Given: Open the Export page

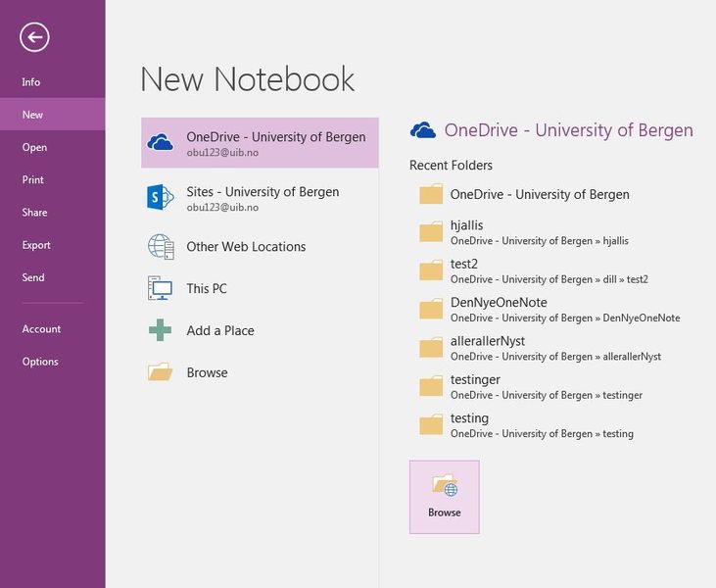Looking at the screenshot, I should tap(53, 245).
